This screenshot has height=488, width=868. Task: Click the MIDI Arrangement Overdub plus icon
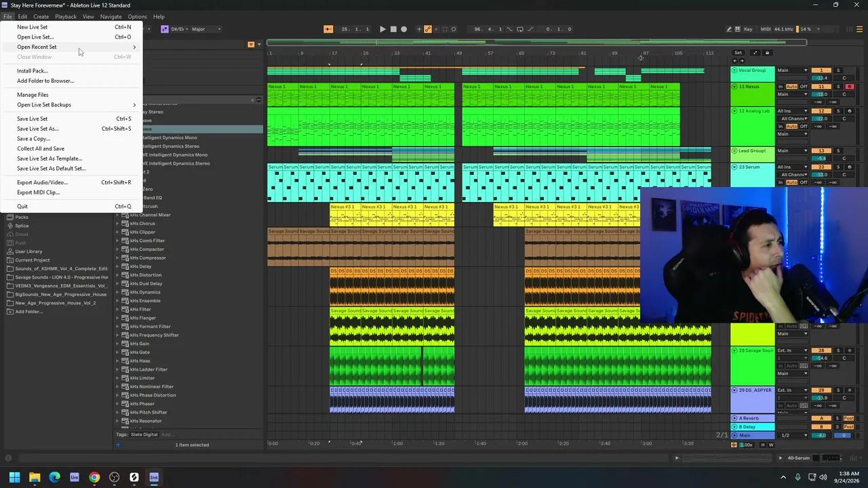click(419, 29)
